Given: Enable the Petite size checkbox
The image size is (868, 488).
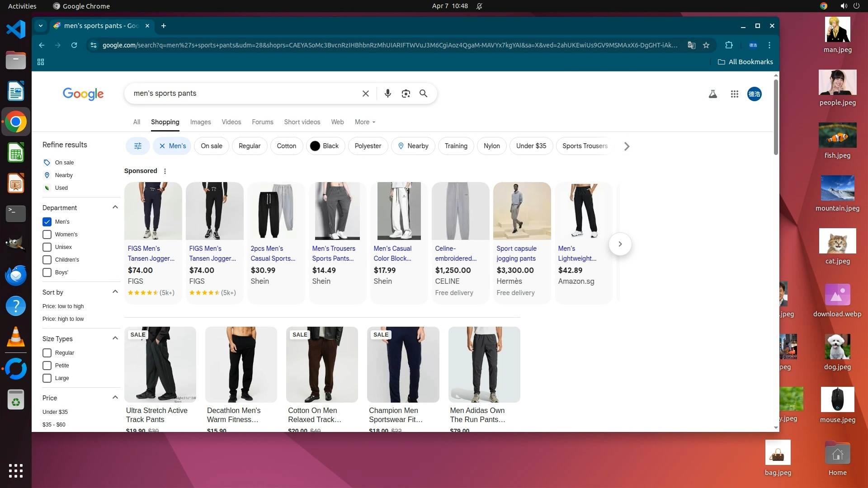Looking at the screenshot, I should [47, 366].
